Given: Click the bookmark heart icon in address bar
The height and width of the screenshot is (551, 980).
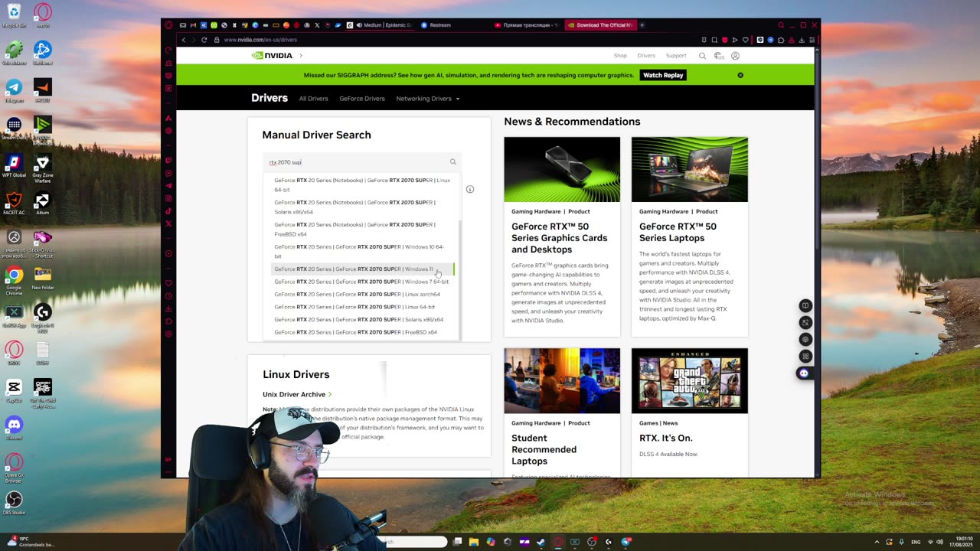Looking at the screenshot, I should point(745,40).
